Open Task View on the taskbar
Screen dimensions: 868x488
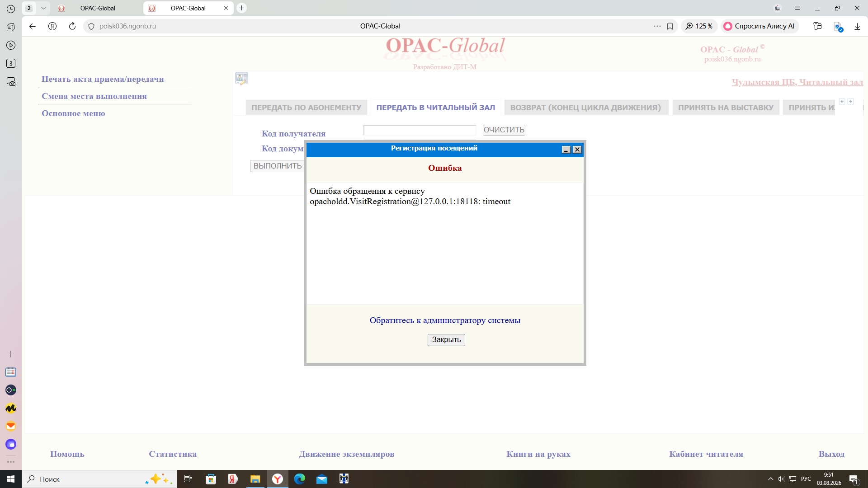[x=188, y=479]
